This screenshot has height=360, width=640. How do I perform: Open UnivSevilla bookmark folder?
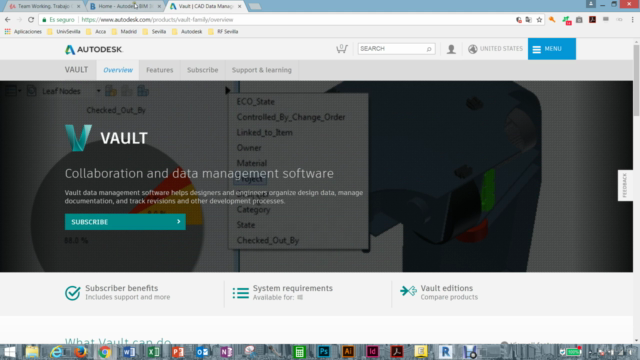[64, 31]
